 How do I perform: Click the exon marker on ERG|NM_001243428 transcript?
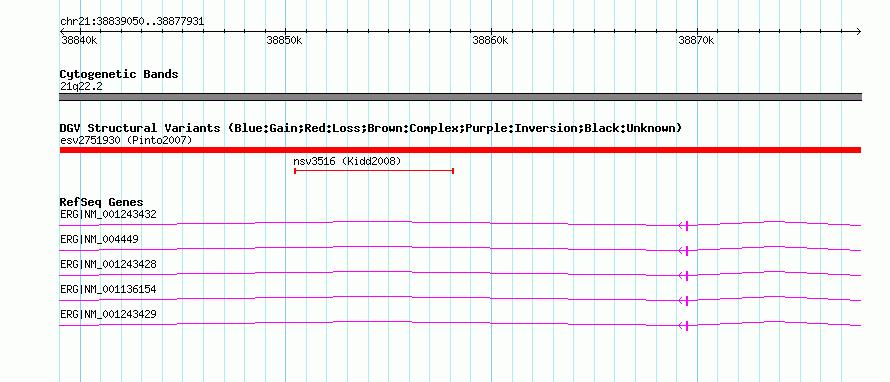coord(687,275)
